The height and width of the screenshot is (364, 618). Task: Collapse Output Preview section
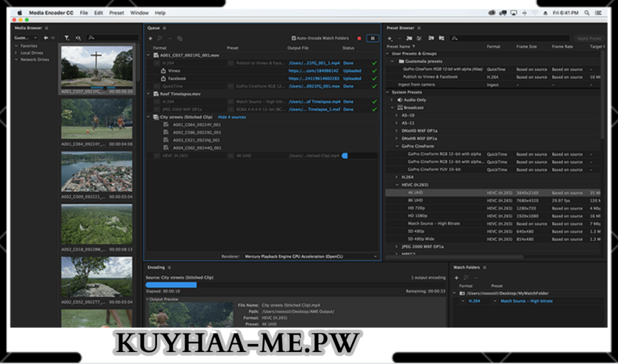point(148,299)
